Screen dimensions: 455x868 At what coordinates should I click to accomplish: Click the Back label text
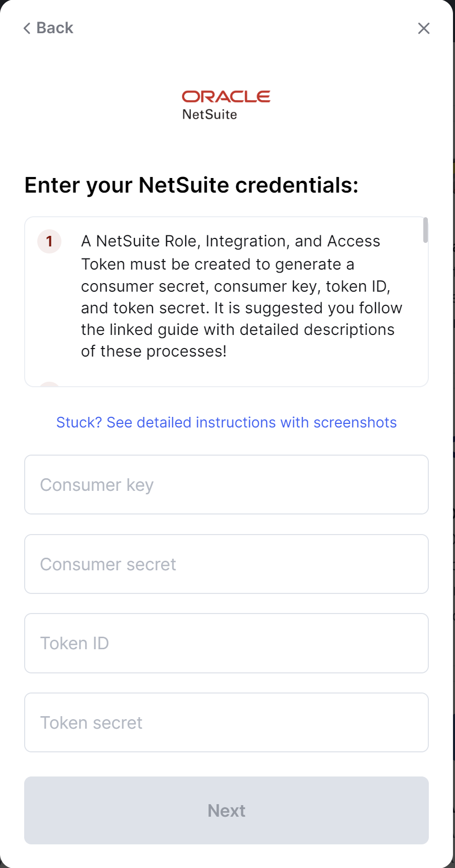click(55, 28)
